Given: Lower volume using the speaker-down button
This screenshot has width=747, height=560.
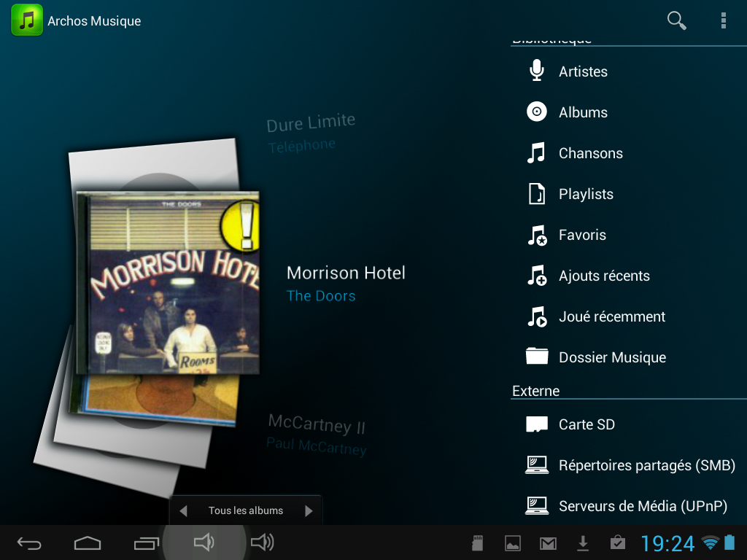Looking at the screenshot, I should coord(204,542).
